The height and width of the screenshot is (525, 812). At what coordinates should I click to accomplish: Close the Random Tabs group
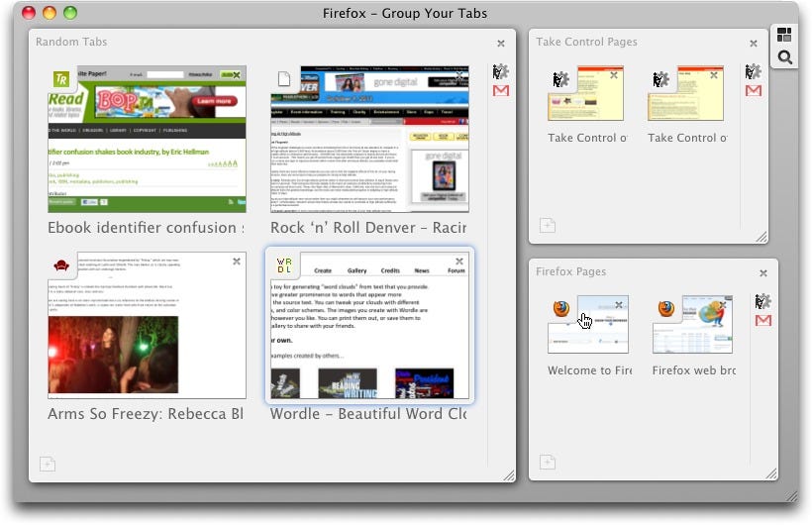[501, 44]
